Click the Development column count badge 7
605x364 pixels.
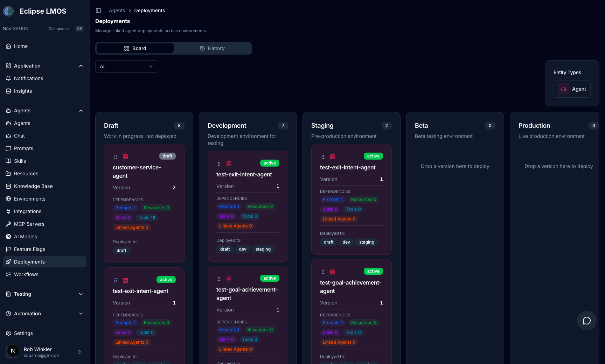click(283, 126)
